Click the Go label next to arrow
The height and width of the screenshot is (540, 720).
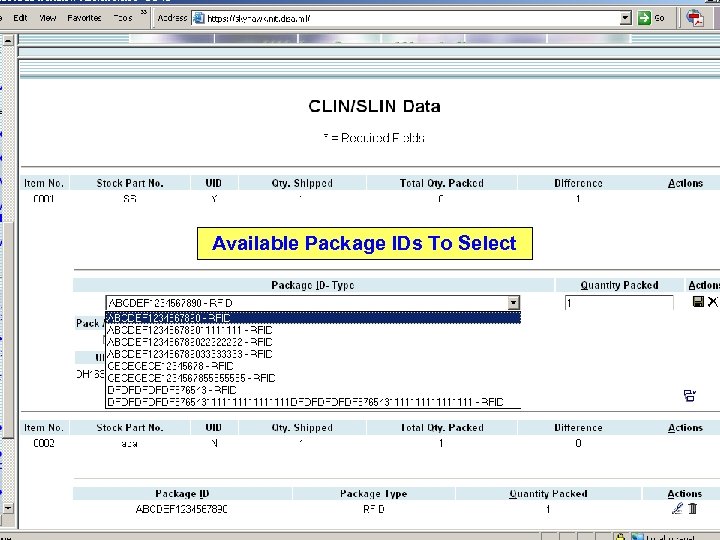coord(659,18)
